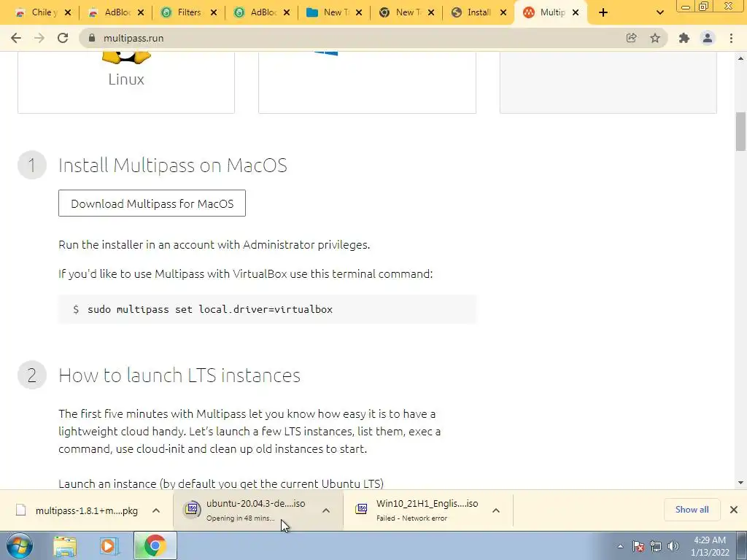Click the sudo multipass set command text

coord(210,309)
